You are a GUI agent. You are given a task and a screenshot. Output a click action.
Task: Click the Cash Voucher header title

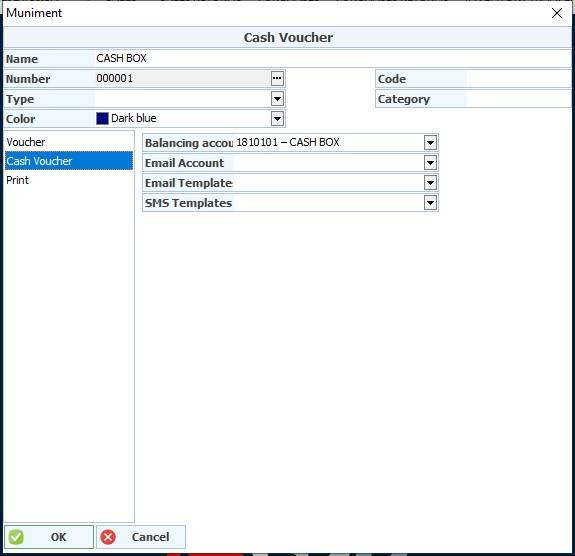pos(288,37)
